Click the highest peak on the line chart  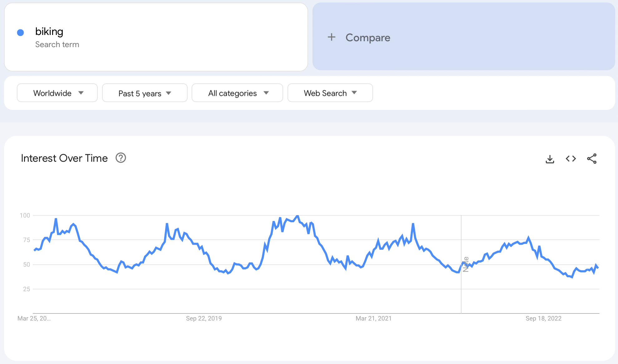pyautogui.click(x=297, y=216)
